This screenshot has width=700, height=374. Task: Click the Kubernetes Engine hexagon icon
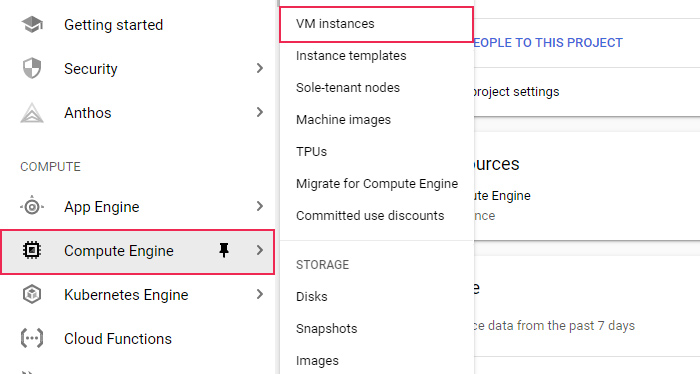click(32, 295)
